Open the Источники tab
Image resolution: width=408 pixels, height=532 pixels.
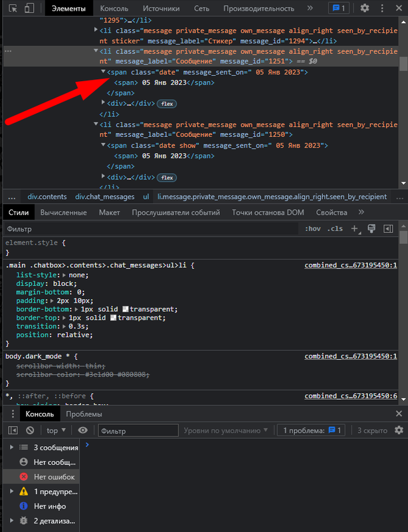[161, 9]
